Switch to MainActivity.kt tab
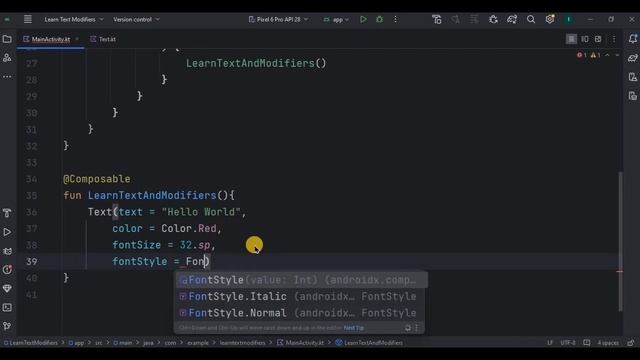 coord(51,39)
